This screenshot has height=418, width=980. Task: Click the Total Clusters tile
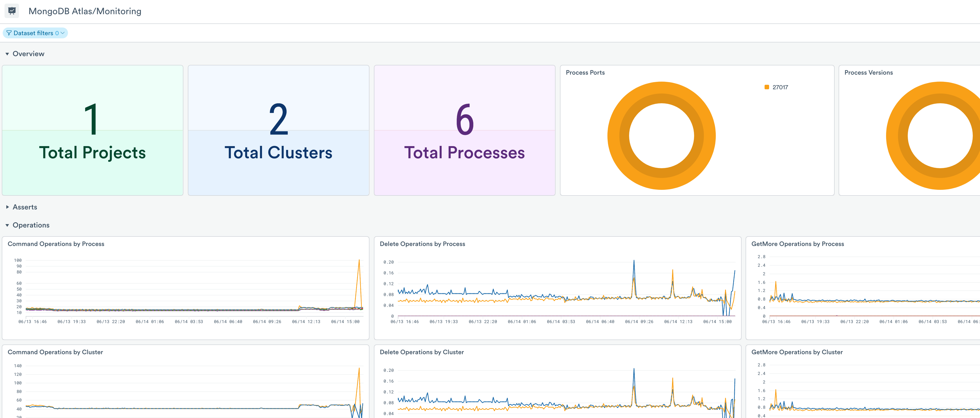pyautogui.click(x=278, y=130)
